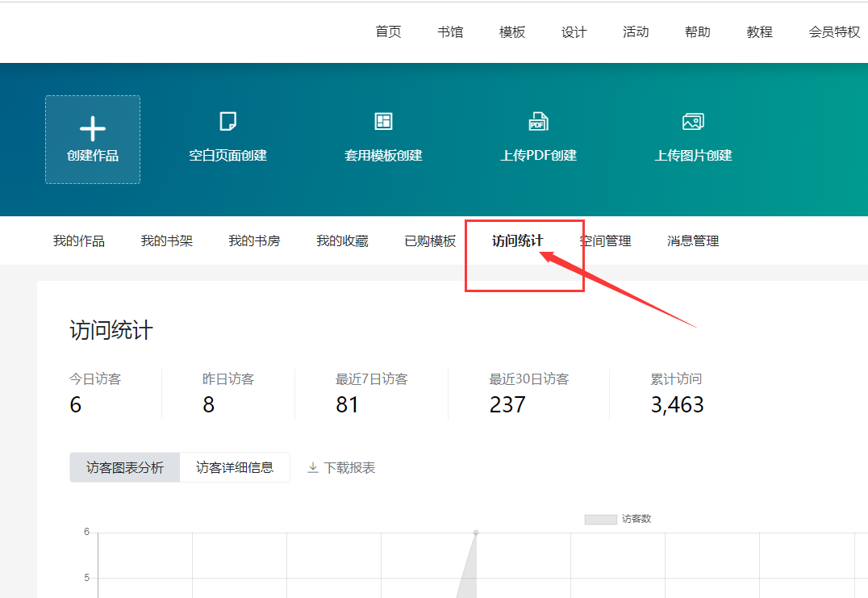The height and width of the screenshot is (598, 868).
Task: Click the PDF file icon above 上传PDF创建
Action: pyautogui.click(x=538, y=121)
